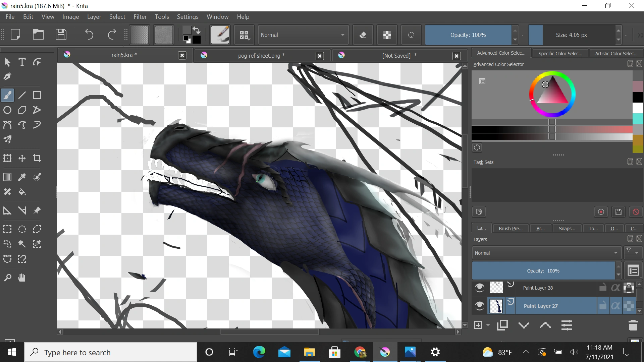Toggle visibility of Paint Layer 28
Screen dimensions: 644x362
click(x=479, y=287)
